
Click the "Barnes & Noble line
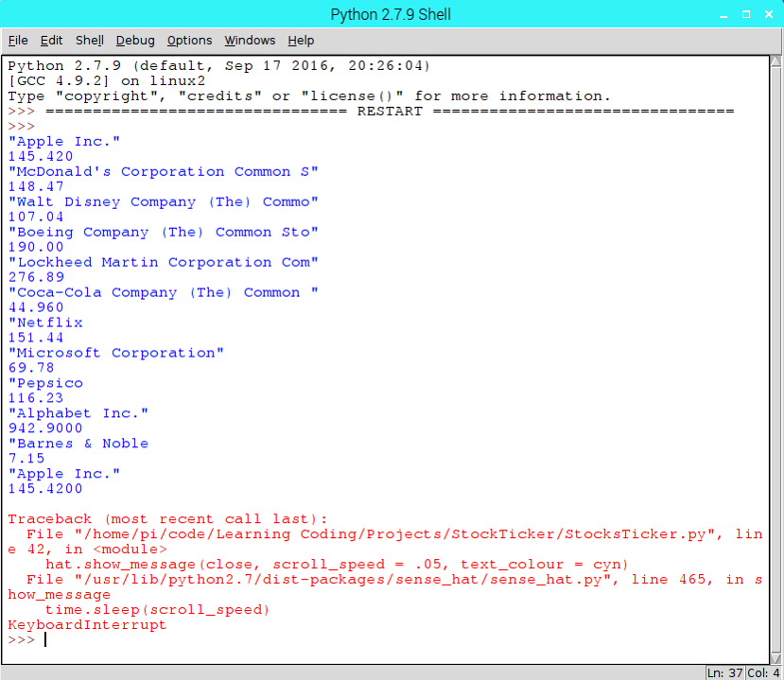click(78, 444)
